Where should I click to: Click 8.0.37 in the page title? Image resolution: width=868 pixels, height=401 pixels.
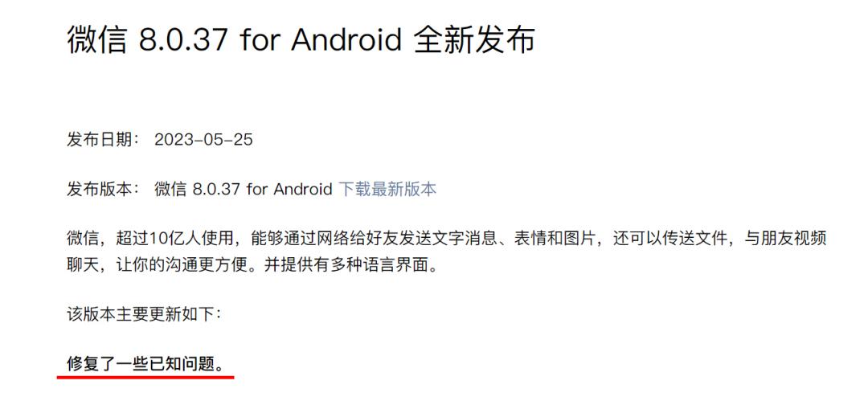coord(183,40)
